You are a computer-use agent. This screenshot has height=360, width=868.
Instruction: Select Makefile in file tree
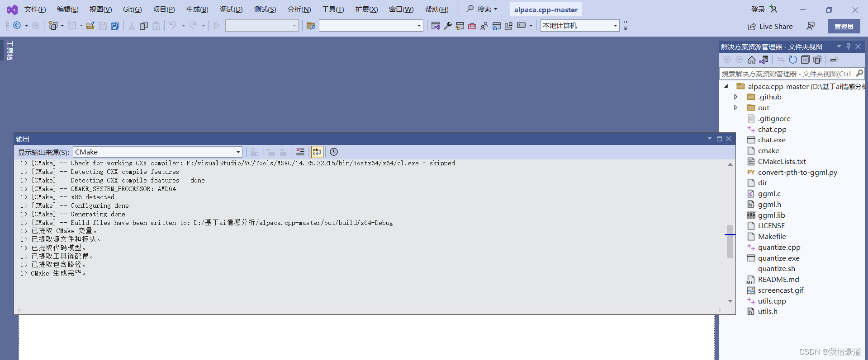coord(772,236)
